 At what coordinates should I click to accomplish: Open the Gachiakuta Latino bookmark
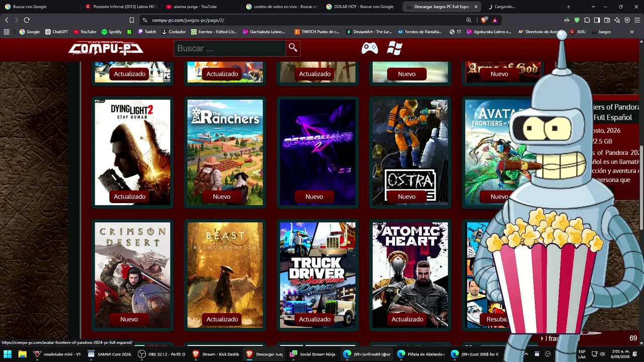(264, 32)
